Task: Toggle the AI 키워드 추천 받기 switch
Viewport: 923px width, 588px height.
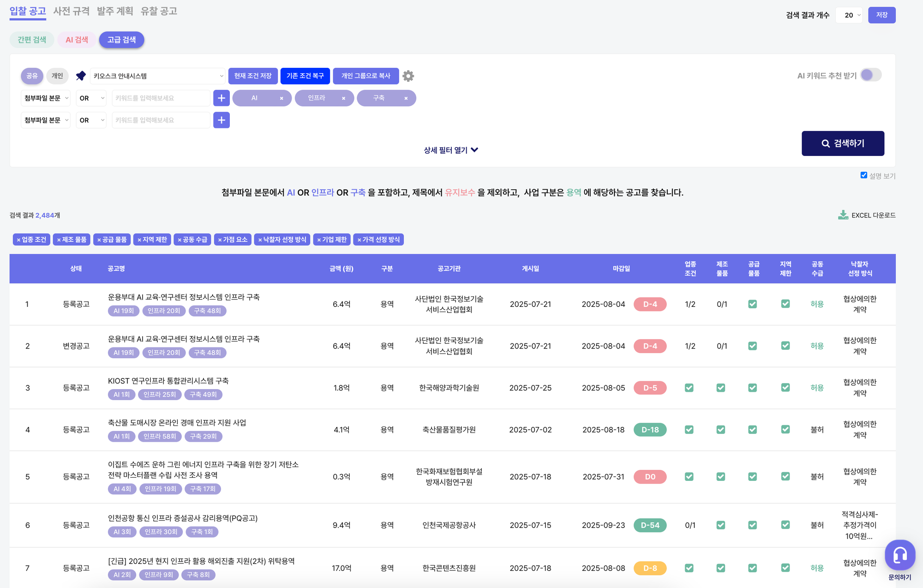Action: [x=870, y=75]
